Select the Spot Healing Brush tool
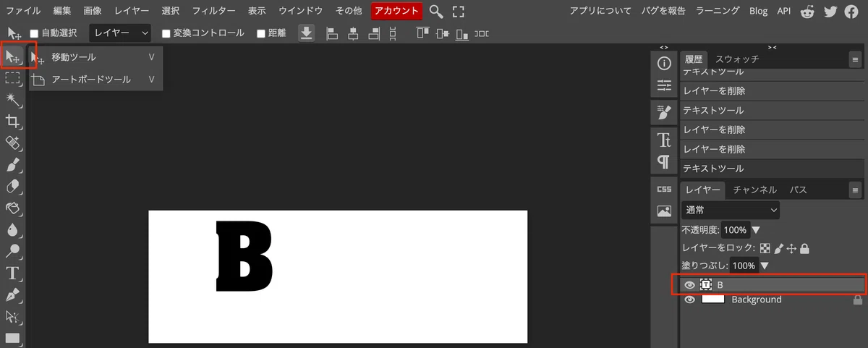The height and width of the screenshot is (348, 868). click(12, 143)
